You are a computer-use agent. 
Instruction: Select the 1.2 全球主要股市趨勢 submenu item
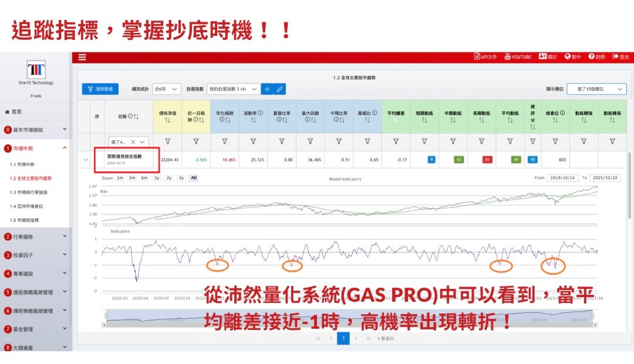coord(31,178)
